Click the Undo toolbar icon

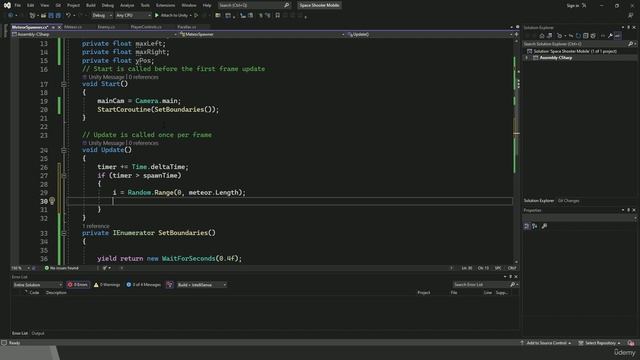click(x=69, y=16)
